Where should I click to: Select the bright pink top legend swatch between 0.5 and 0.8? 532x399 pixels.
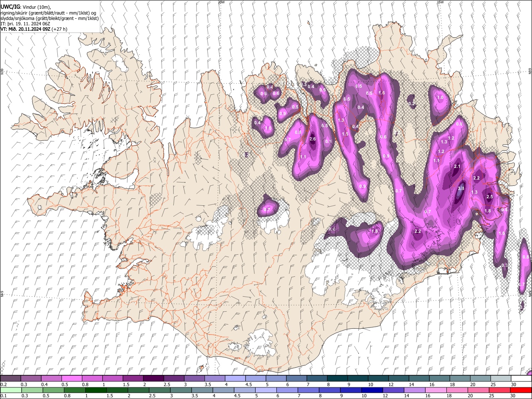pos(71,378)
